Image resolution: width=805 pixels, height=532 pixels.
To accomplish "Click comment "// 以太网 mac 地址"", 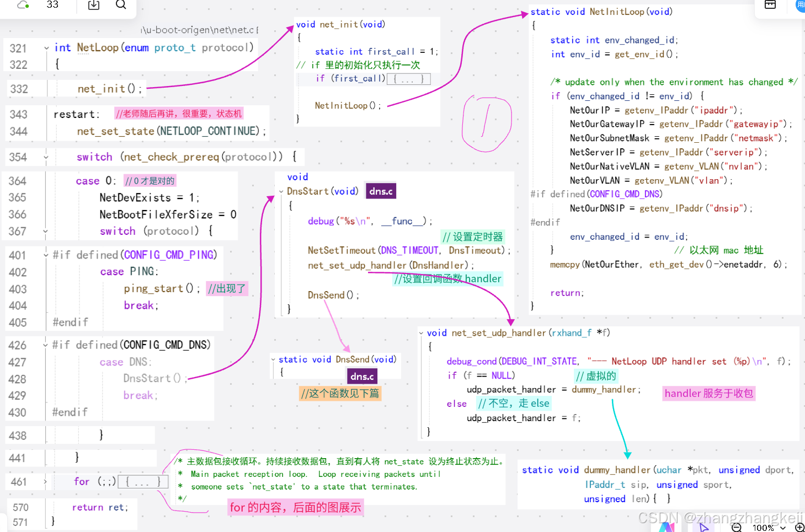I will click(718, 250).
